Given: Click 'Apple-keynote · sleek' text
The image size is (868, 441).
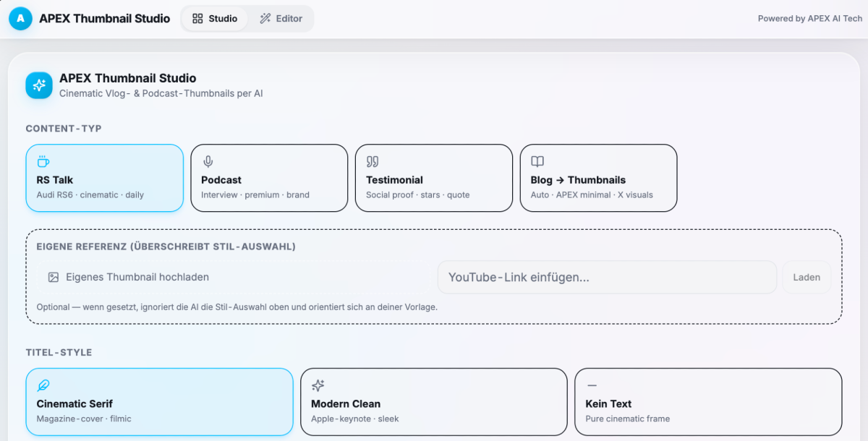Looking at the screenshot, I should [x=355, y=419].
